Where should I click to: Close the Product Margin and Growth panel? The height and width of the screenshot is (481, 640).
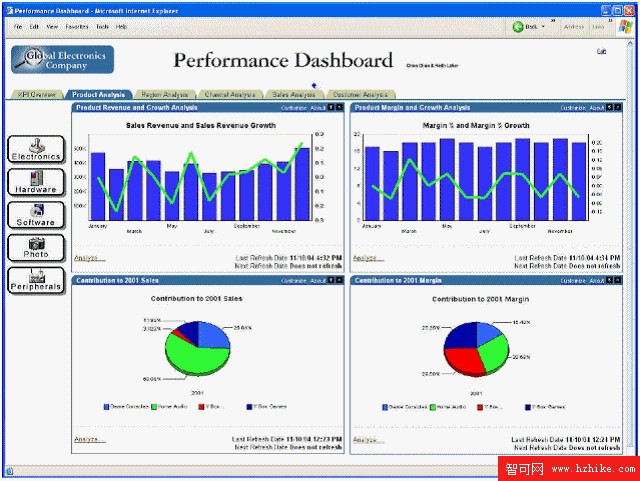coord(618,107)
